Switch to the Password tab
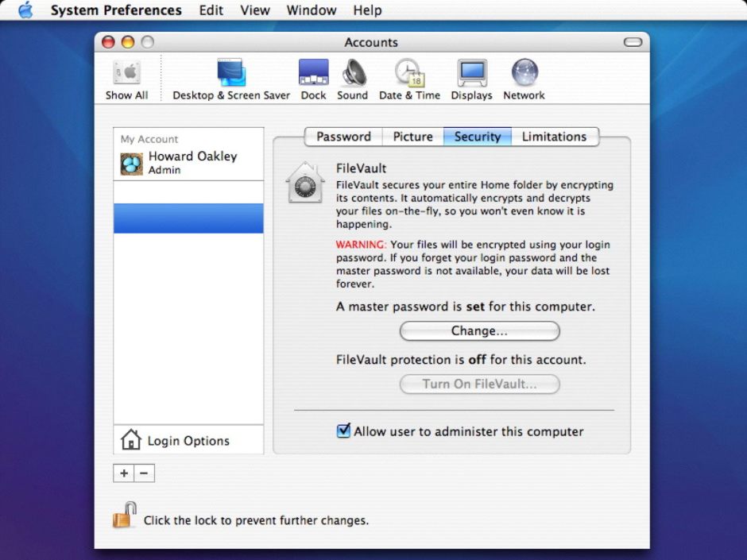This screenshot has width=747, height=560. tap(343, 137)
